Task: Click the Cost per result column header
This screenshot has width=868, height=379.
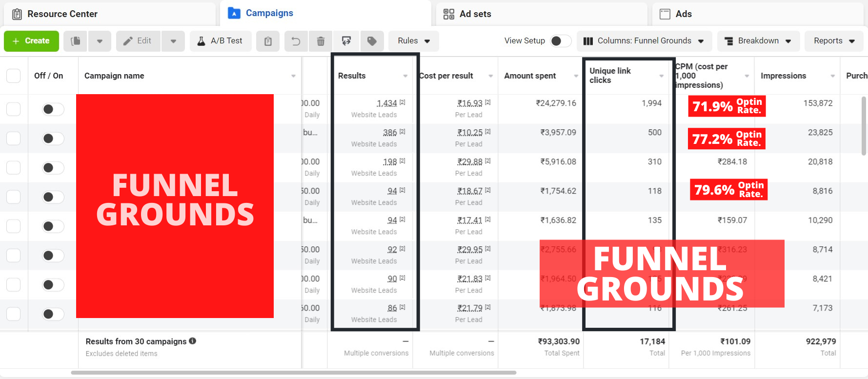Action: tap(446, 76)
